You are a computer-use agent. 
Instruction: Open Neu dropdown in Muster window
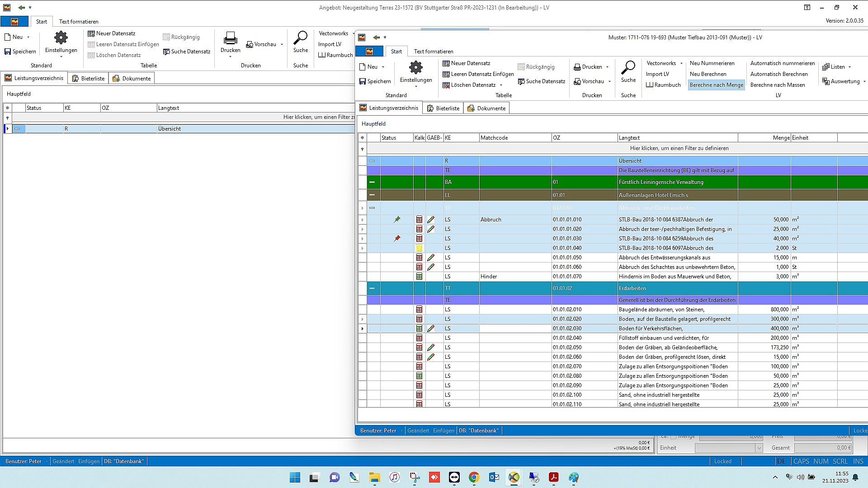click(383, 67)
